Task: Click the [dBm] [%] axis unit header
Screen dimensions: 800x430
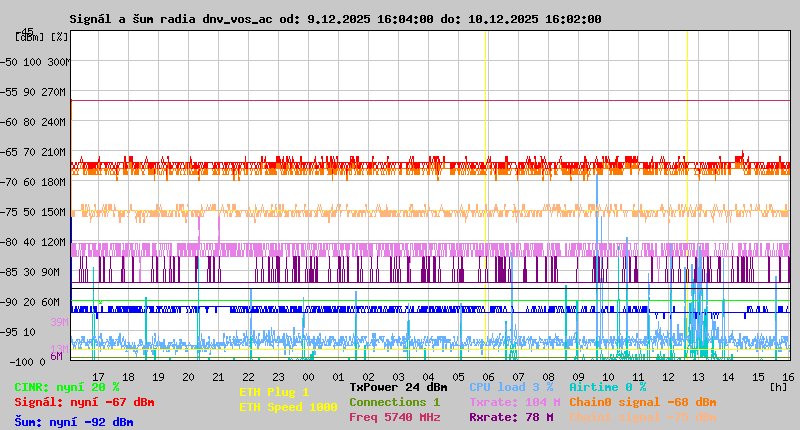Action: 42,36
